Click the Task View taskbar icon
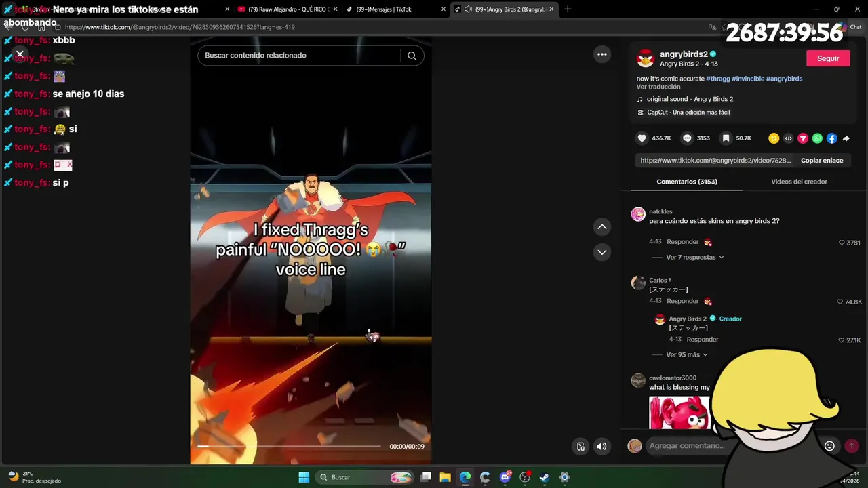Screen dimensions: 868x488 click(425, 477)
